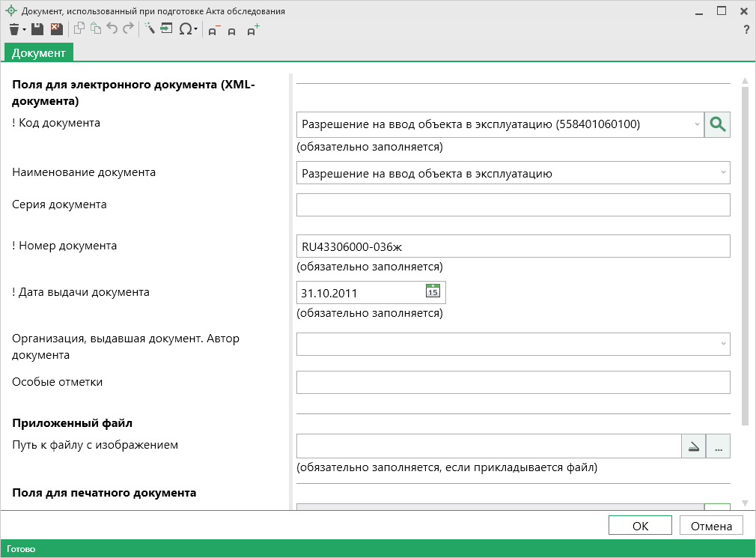Reset font size with plain A icon
The height and width of the screenshot is (558, 756).
(x=232, y=31)
